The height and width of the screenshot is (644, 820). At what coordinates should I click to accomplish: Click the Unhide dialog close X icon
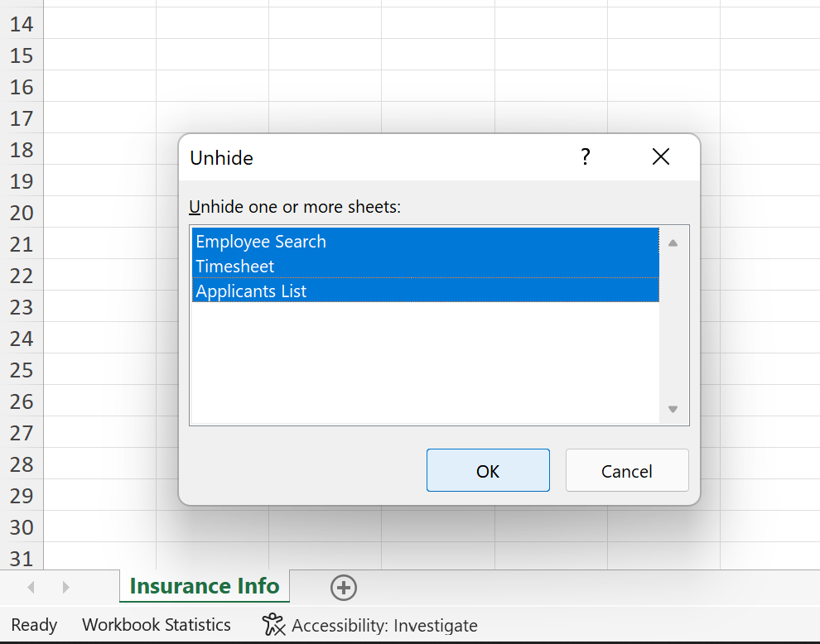660,156
